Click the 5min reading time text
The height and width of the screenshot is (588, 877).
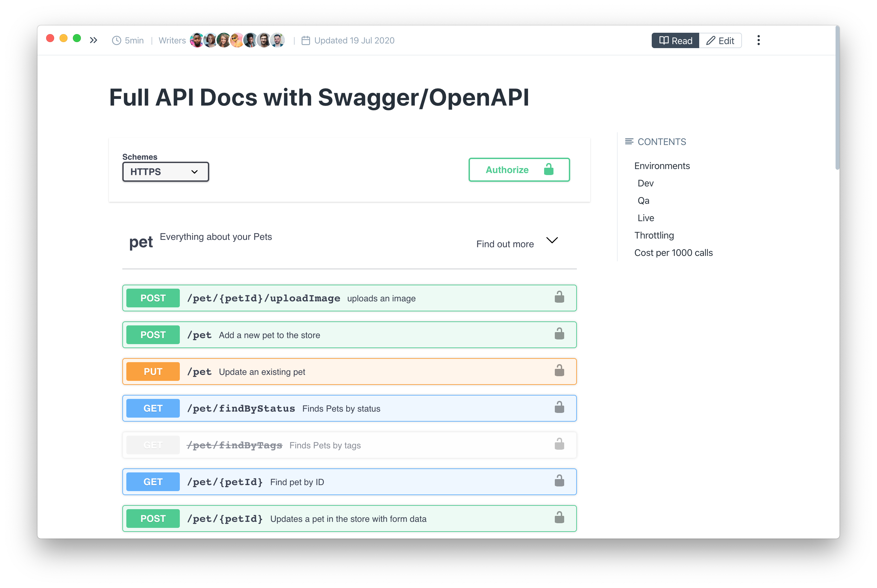click(x=134, y=40)
